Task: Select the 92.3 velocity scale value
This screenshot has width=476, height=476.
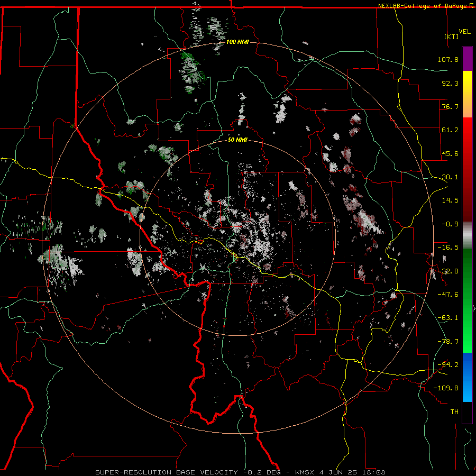Action: (x=450, y=83)
